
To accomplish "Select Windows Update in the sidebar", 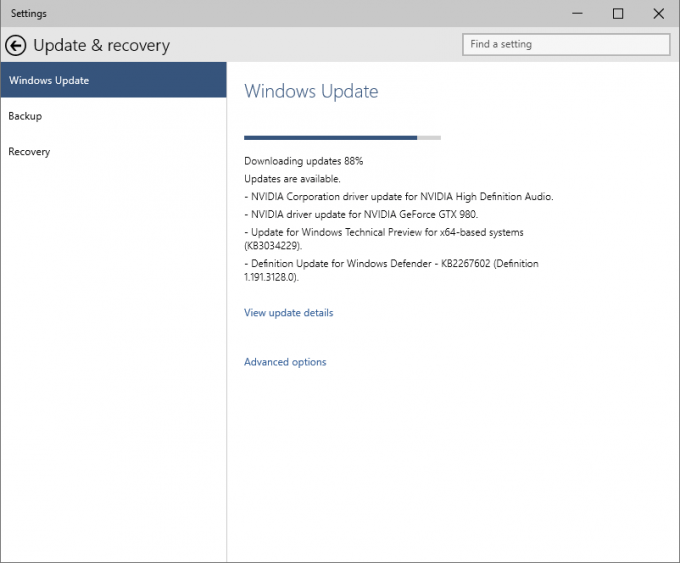I will 114,80.
